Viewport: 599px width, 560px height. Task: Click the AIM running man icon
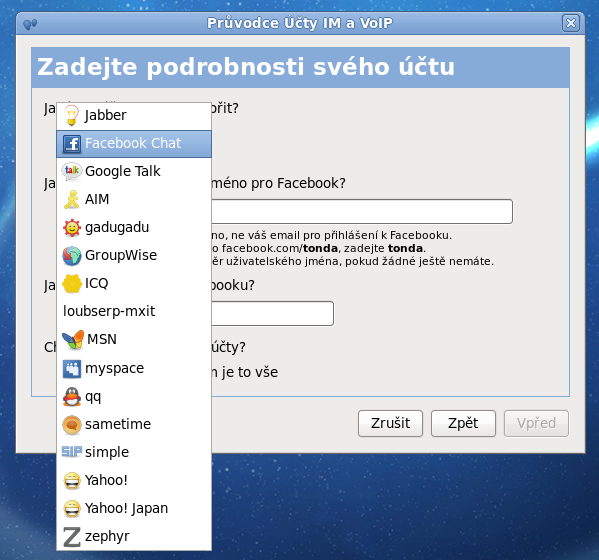pos(71,199)
